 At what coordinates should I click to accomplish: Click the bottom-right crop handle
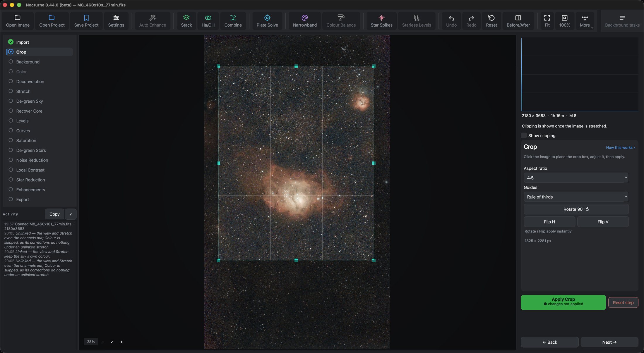(x=374, y=260)
